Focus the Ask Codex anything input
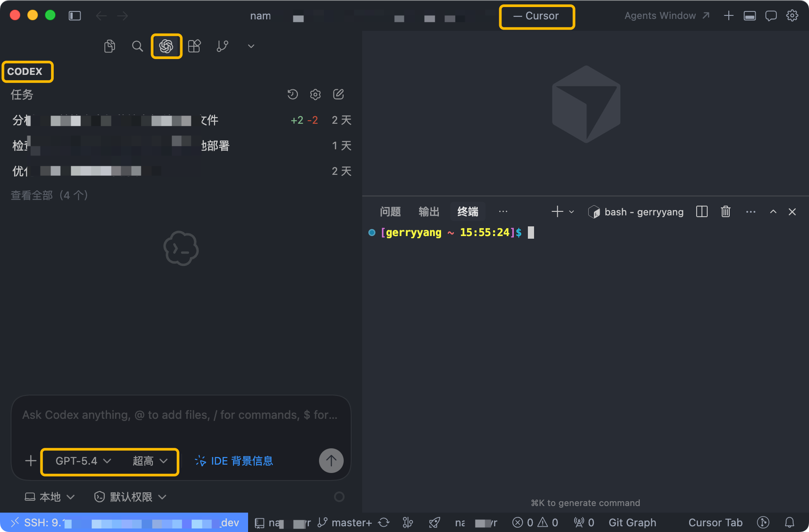 (180, 415)
